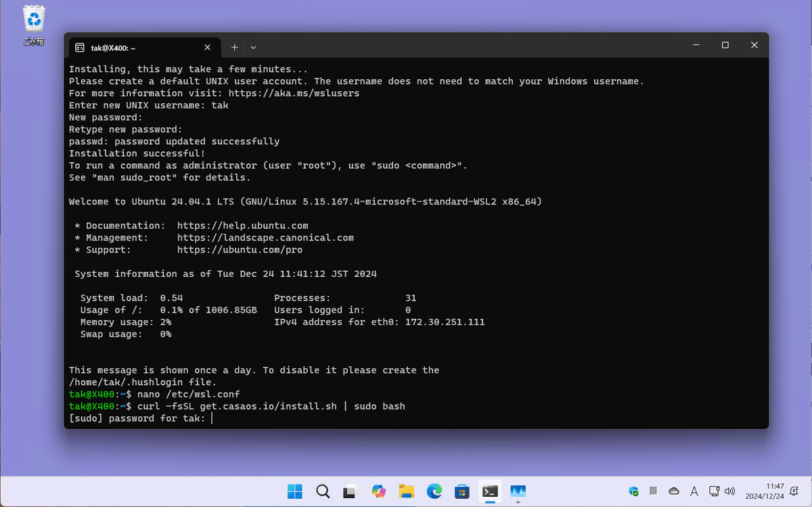This screenshot has height=507, width=812.
Task: Launch Microsoft Edge from the taskbar
Action: tap(434, 491)
